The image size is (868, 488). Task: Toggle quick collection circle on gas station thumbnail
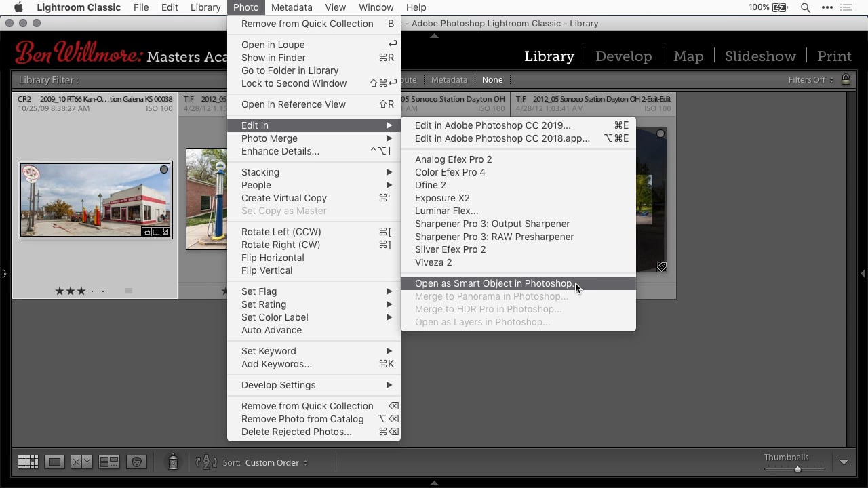[164, 169]
